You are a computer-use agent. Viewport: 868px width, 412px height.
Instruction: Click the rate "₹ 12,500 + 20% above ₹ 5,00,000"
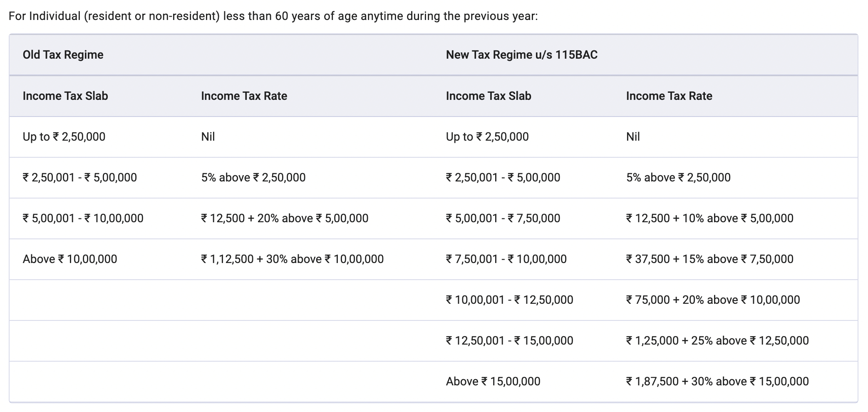coord(285,218)
